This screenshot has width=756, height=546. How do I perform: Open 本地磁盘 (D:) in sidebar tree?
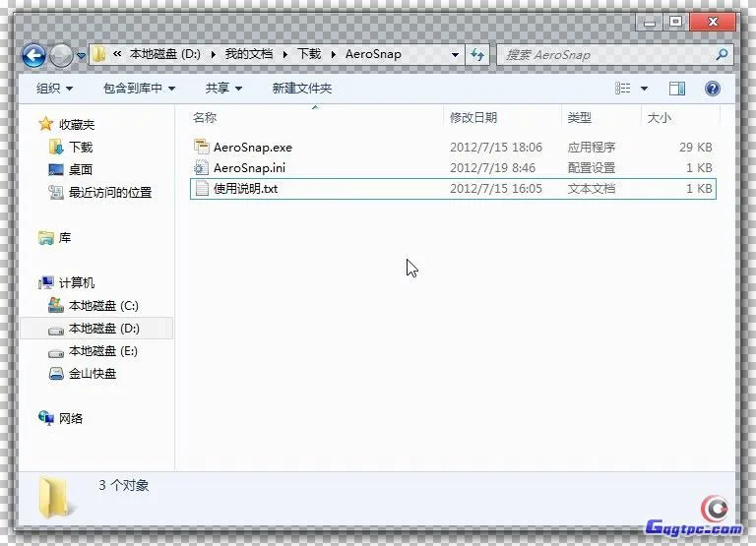(x=104, y=329)
